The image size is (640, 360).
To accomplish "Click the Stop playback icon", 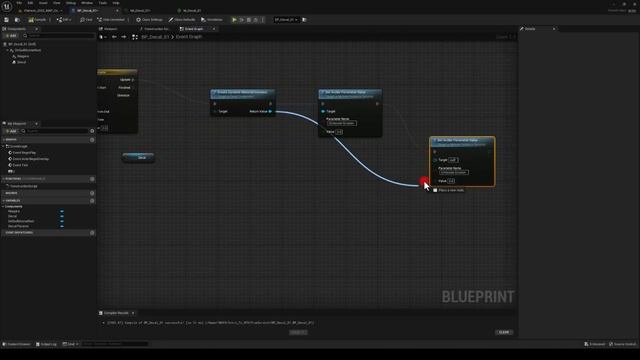I will point(249,20).
